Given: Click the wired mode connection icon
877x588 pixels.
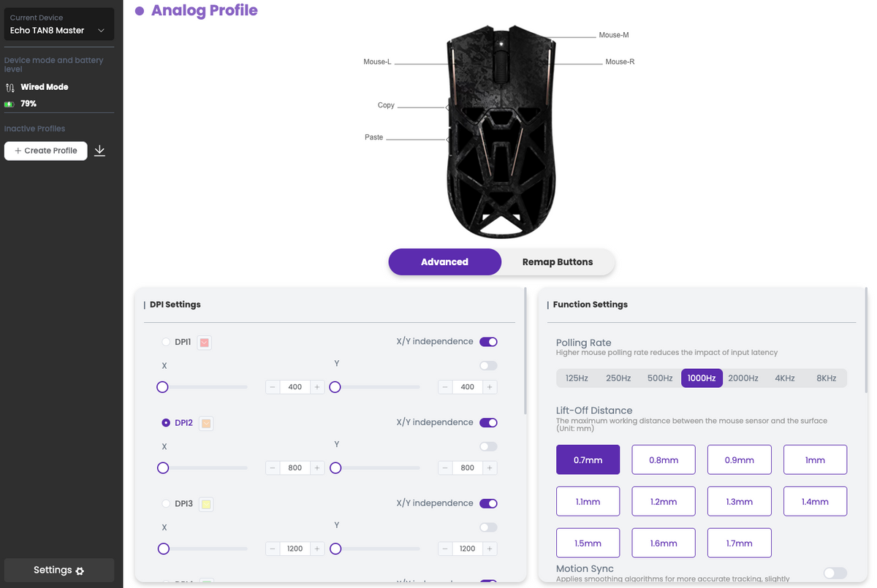Looking at the screenshot, I should tap(10, 87).
